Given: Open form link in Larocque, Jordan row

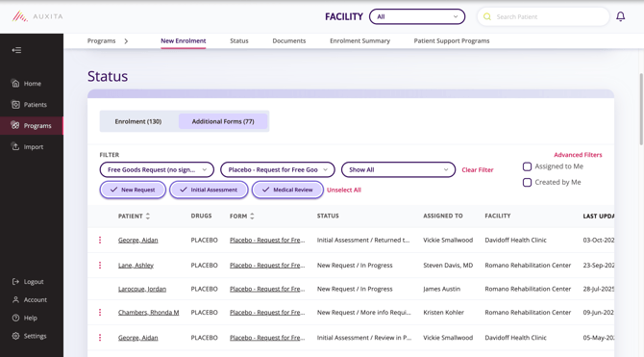Looking at the screenshot, I should tap(267, 289).
